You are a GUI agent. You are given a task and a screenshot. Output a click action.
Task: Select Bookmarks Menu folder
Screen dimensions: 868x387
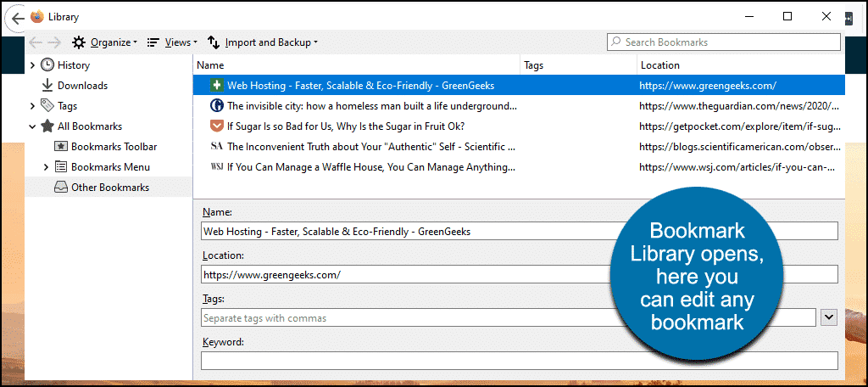pos(110,167)
